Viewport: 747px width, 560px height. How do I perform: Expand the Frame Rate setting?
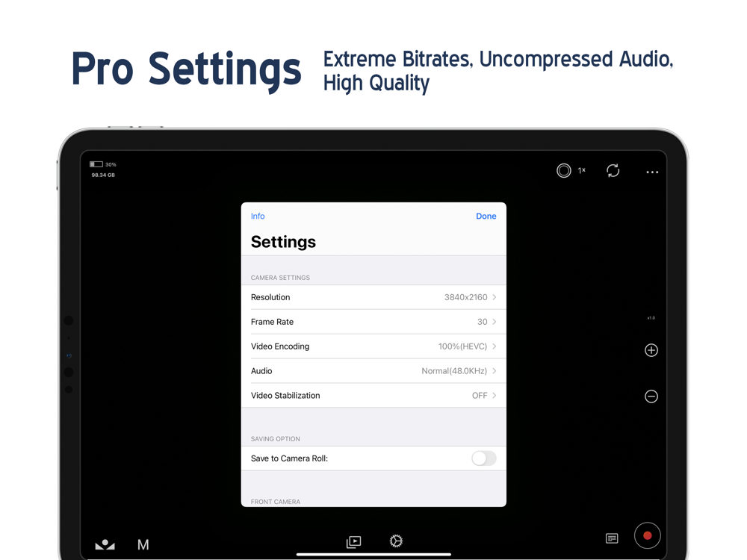point(373,322)
